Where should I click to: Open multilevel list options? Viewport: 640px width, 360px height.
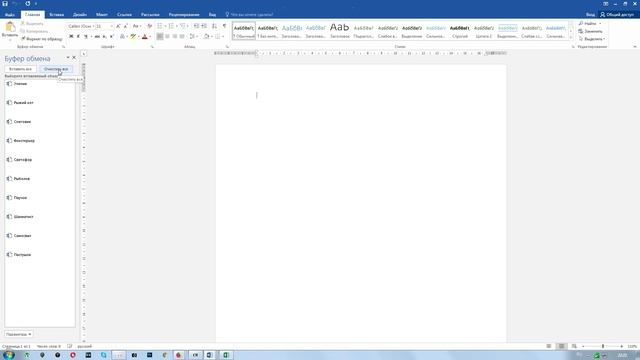(x=183, y=26)
